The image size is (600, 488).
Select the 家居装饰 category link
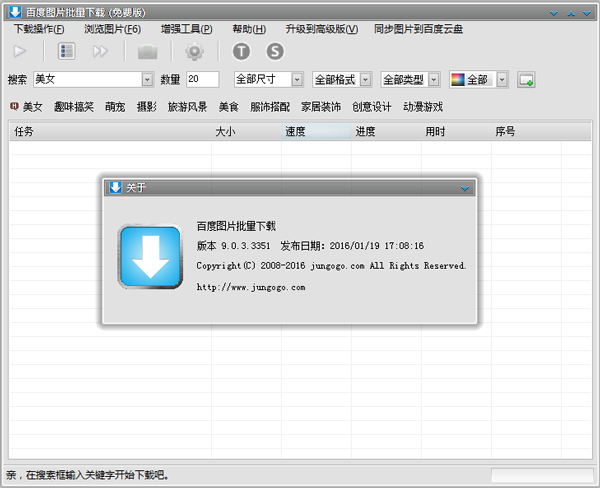(x=321, y=107)
